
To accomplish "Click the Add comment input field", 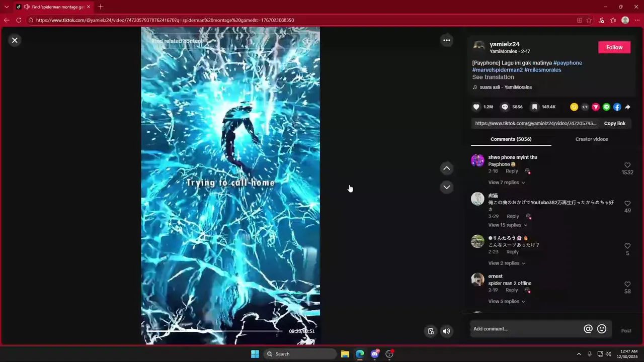I will click(x=526, y=329).
